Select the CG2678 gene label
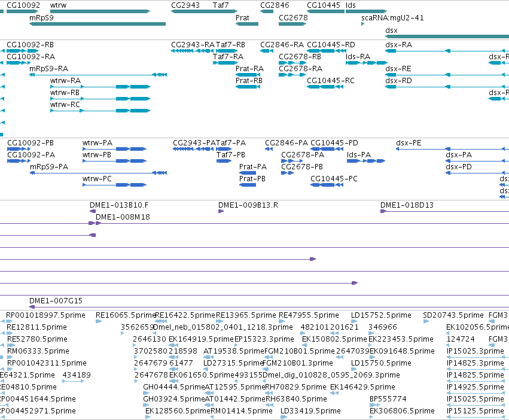Screen dimensions: 509x420 pos(293,17)
